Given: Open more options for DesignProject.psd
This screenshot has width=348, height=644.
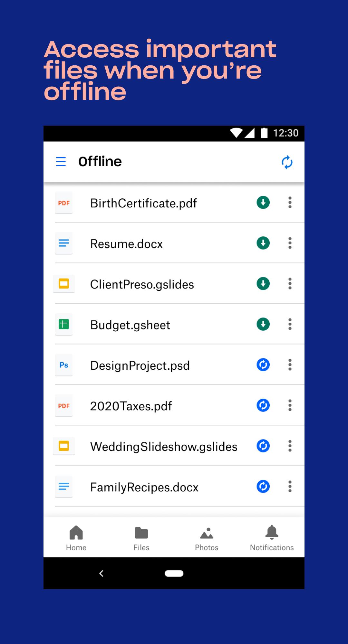Looking at the screenshot, I should [290, 365].
